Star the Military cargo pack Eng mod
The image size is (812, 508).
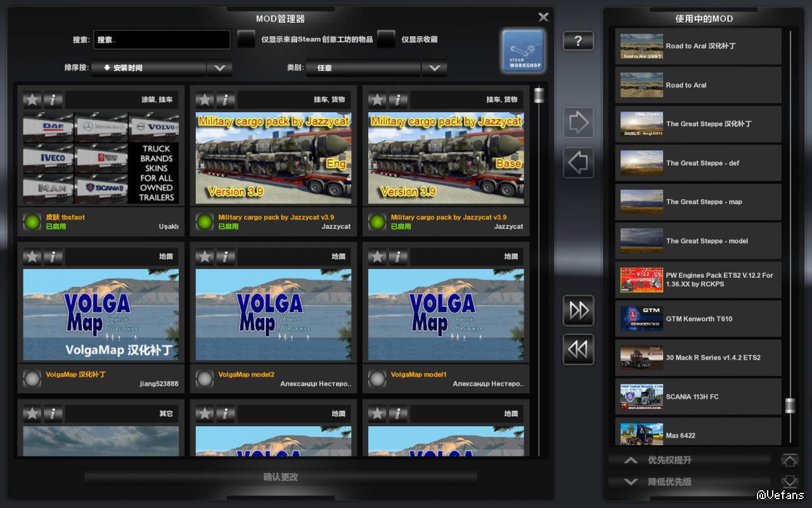point(205,100)
